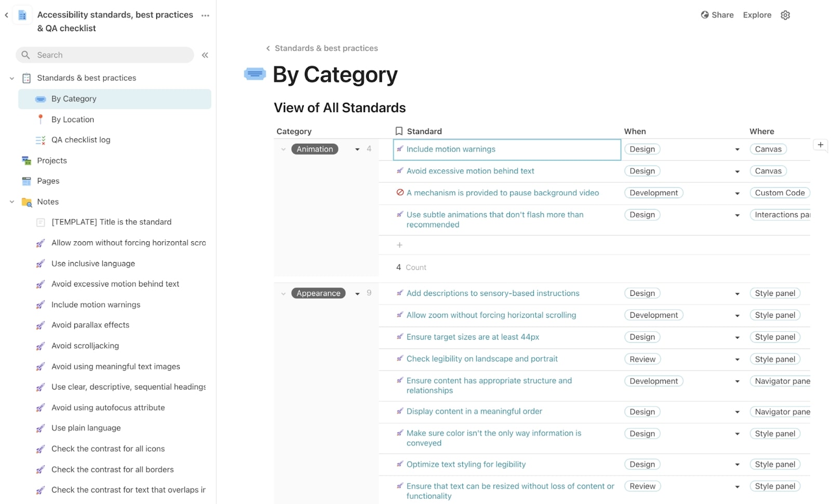Click the red blocked icon on pause video row
831x504 pixels.
(x=400, y=193)
